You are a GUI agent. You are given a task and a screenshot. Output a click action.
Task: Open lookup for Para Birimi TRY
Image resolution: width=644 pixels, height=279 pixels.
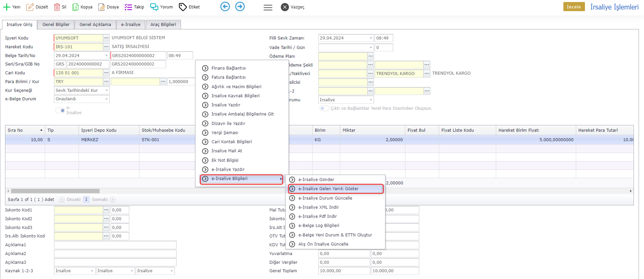point(106,81)
